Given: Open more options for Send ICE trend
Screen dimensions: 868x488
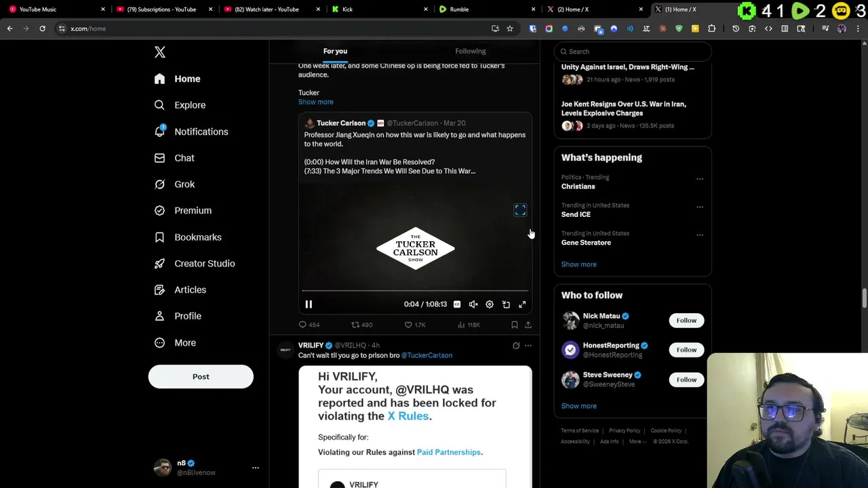Looking at the screenshot, I should point(700,207).
